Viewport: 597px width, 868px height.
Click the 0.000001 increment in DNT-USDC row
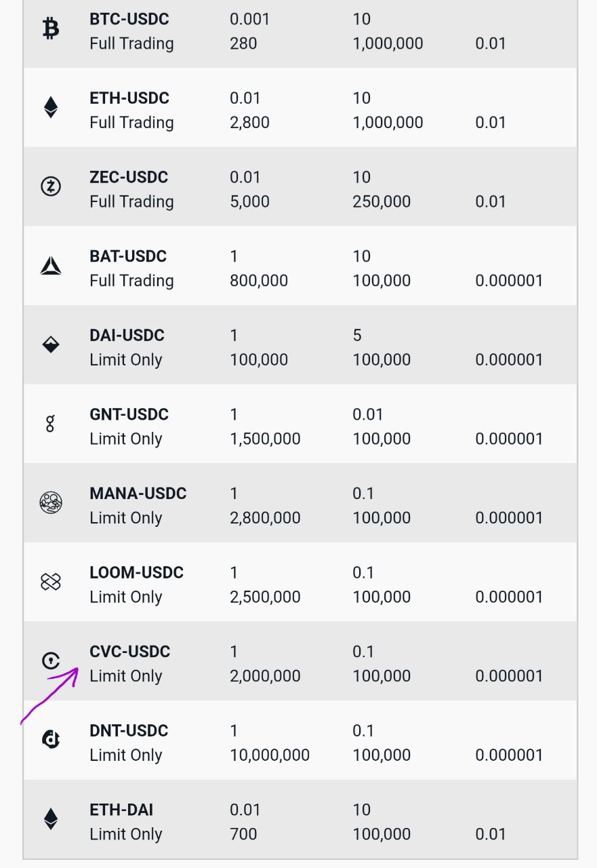[509, 755]
